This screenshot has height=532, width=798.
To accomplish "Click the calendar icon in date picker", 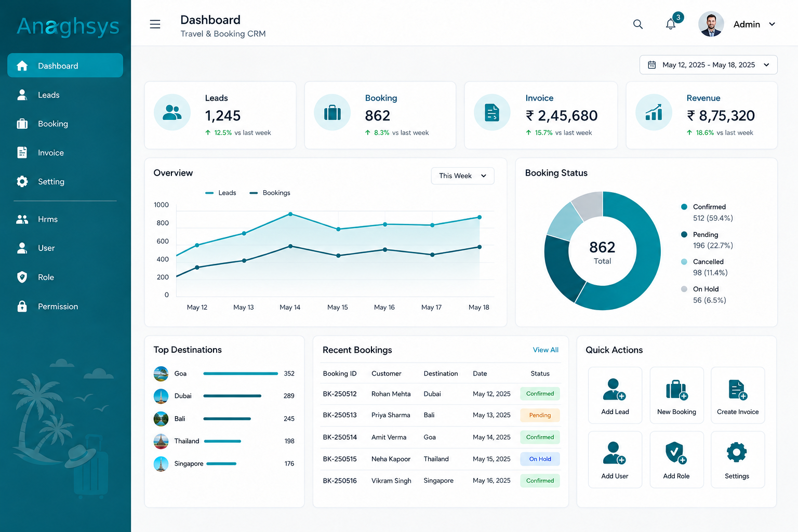I will 651,65.
